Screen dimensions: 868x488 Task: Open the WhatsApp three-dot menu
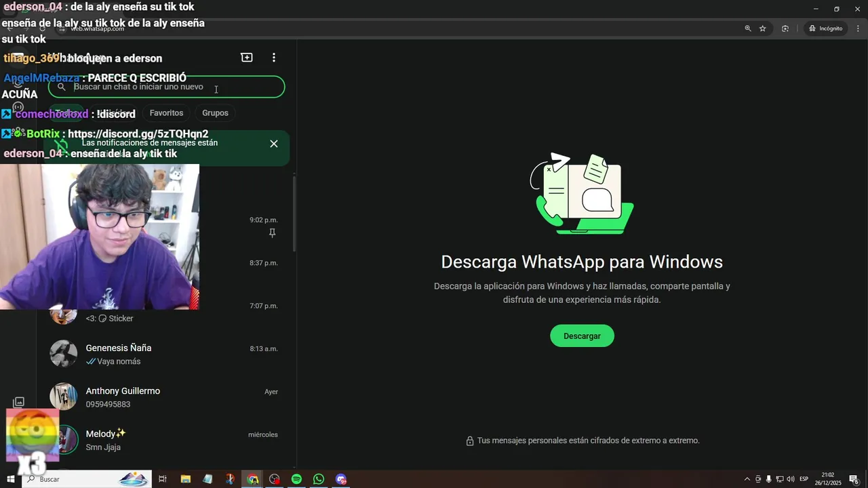click(x=274, y=58)
